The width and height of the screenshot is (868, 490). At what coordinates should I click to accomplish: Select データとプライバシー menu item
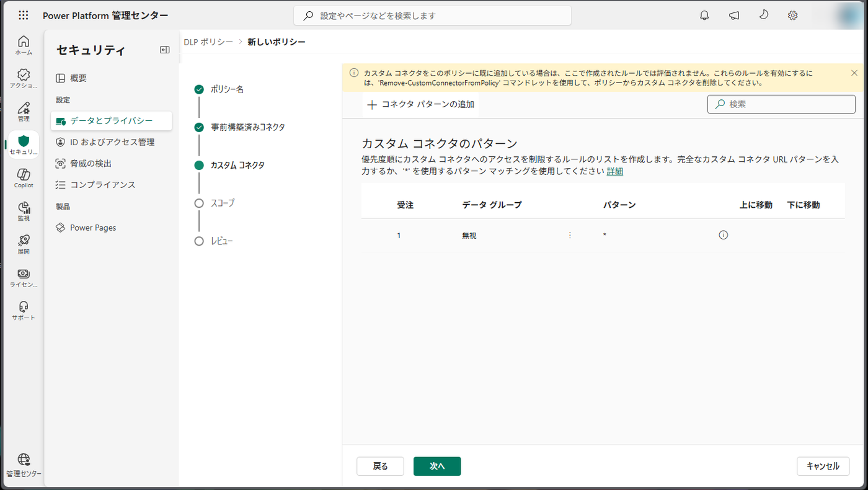(x=112, y=120)
